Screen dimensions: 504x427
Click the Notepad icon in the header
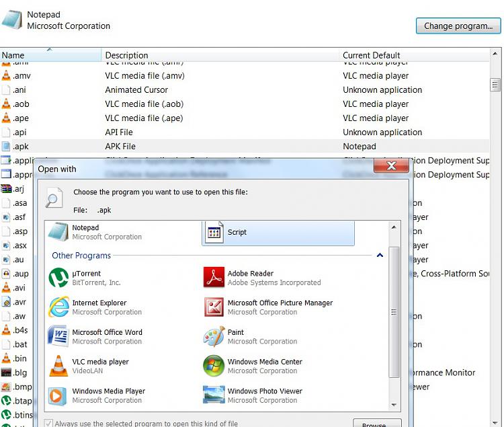[x=12, y=20]
